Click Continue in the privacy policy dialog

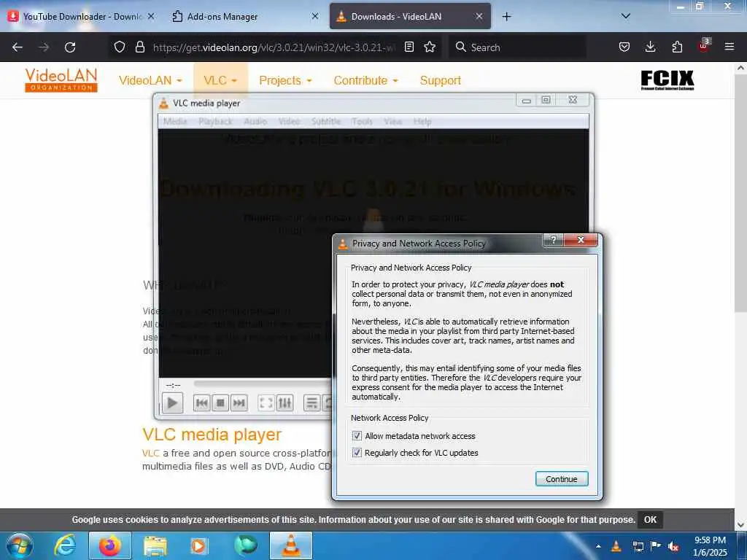[x=561, y=478]
